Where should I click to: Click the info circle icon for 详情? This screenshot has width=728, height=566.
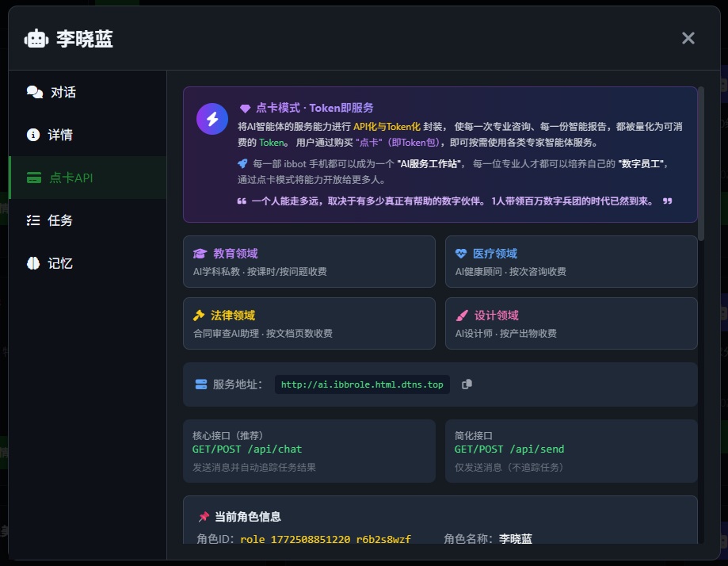point(33,135)
